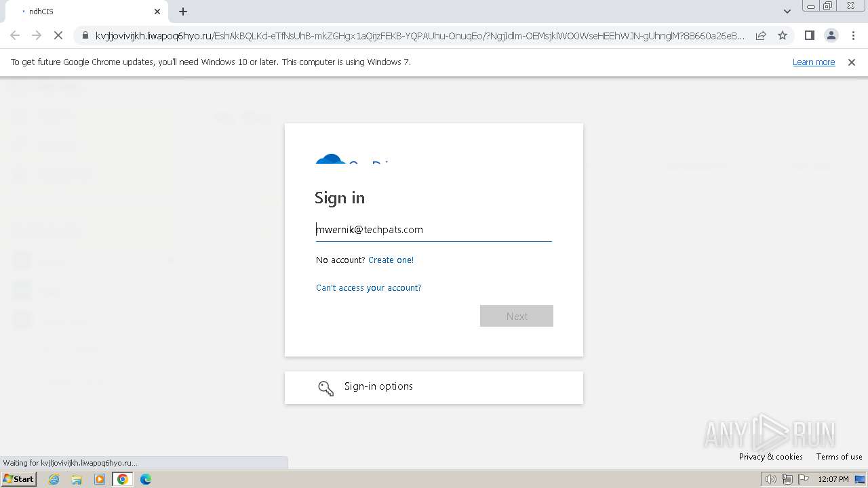Open Action Center flag icon
This screenshot has width=868, height=488.
coord(804,479)
